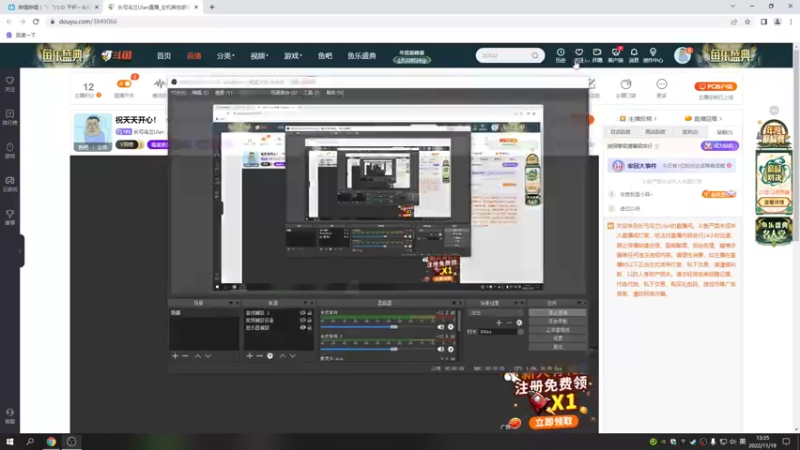Open 鱼乐盛典 in Douyu navigation
Viewport: 800px width, 450px height.
pos(362,56)
